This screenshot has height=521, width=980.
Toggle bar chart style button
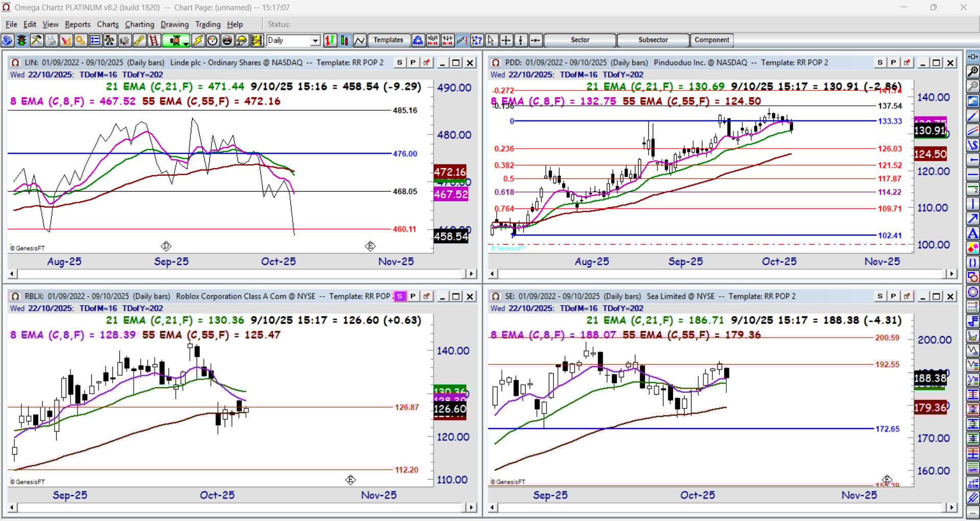coord(330,40)
